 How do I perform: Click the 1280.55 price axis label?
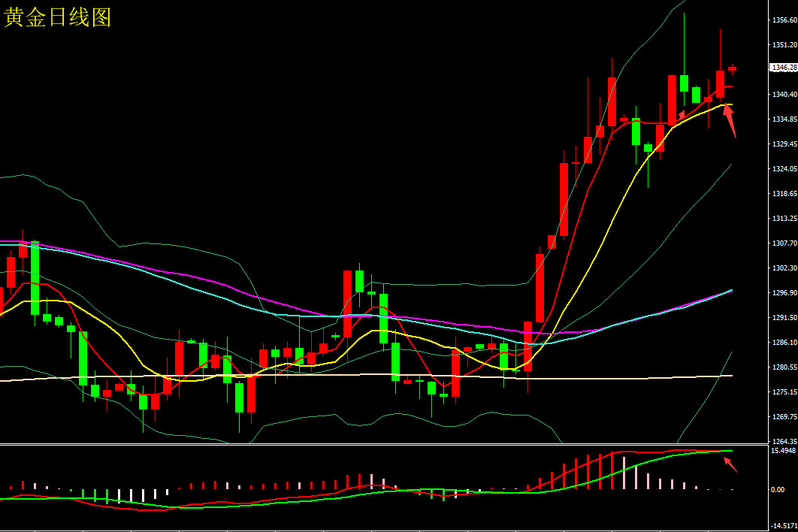[x=784, y=367]
